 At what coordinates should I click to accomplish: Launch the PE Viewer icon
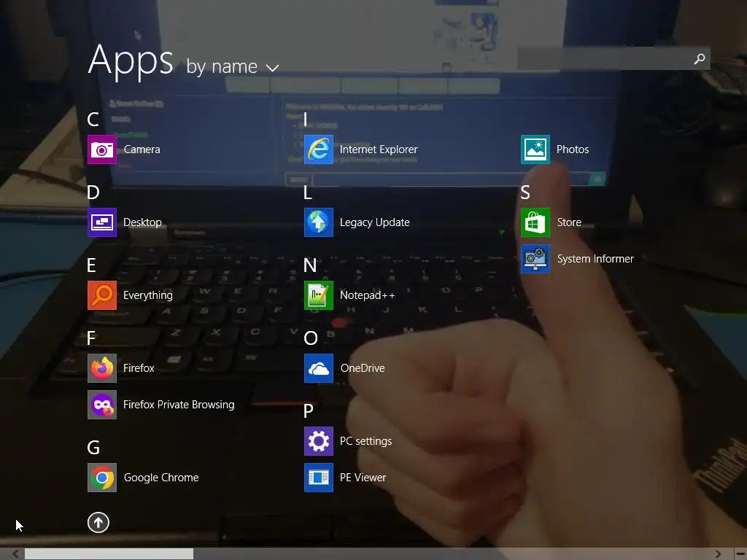click(x=319, y=478)
